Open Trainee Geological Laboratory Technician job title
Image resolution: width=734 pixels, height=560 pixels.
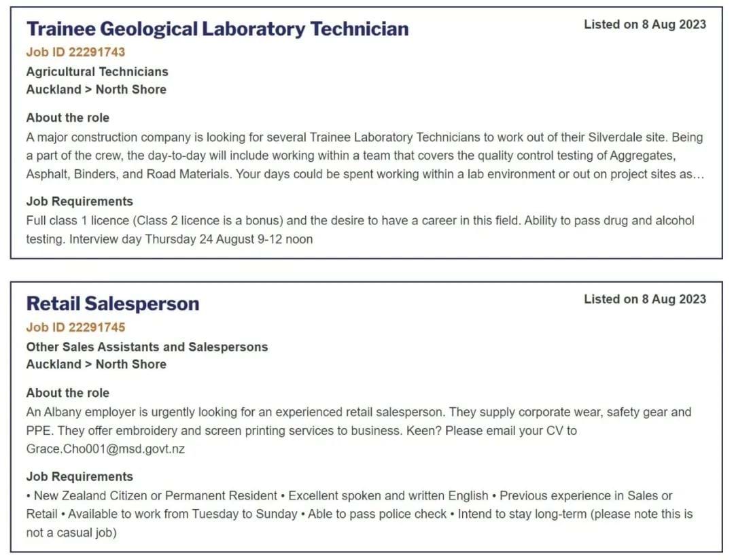pyautogui.click(x=217, y=29)
